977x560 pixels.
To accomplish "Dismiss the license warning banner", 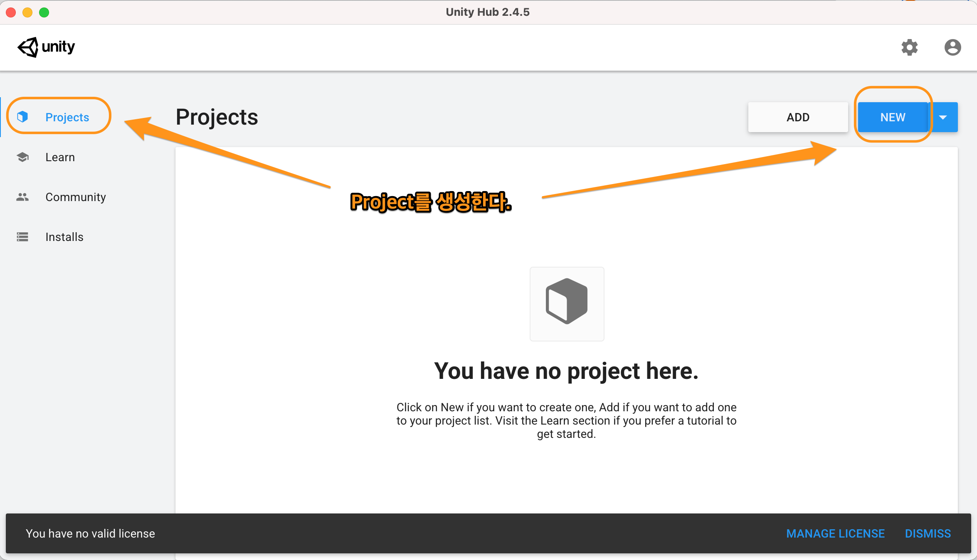I will [x=928, y=533].
